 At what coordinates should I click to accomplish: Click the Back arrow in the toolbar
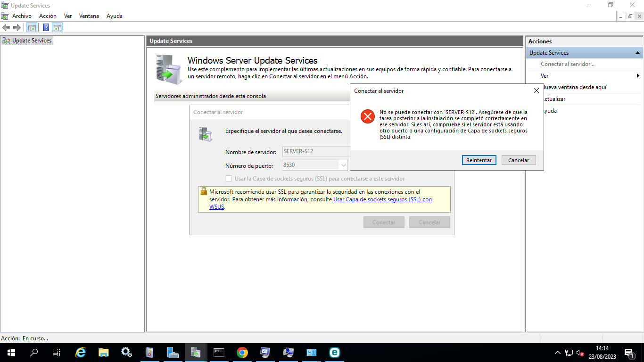pyautogui.click(x=6, y=27)
